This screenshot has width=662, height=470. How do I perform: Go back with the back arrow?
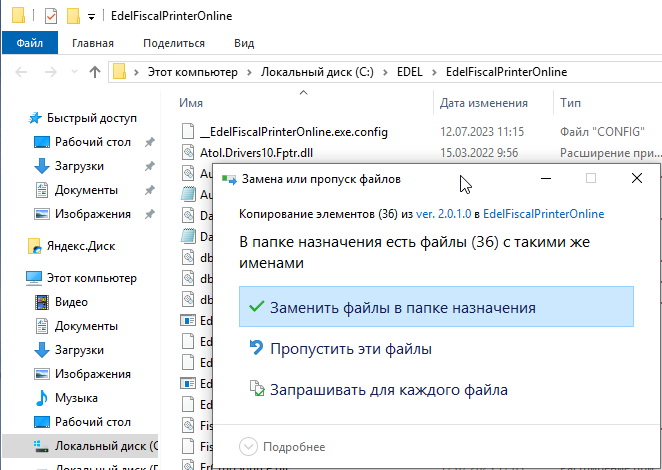21,72
